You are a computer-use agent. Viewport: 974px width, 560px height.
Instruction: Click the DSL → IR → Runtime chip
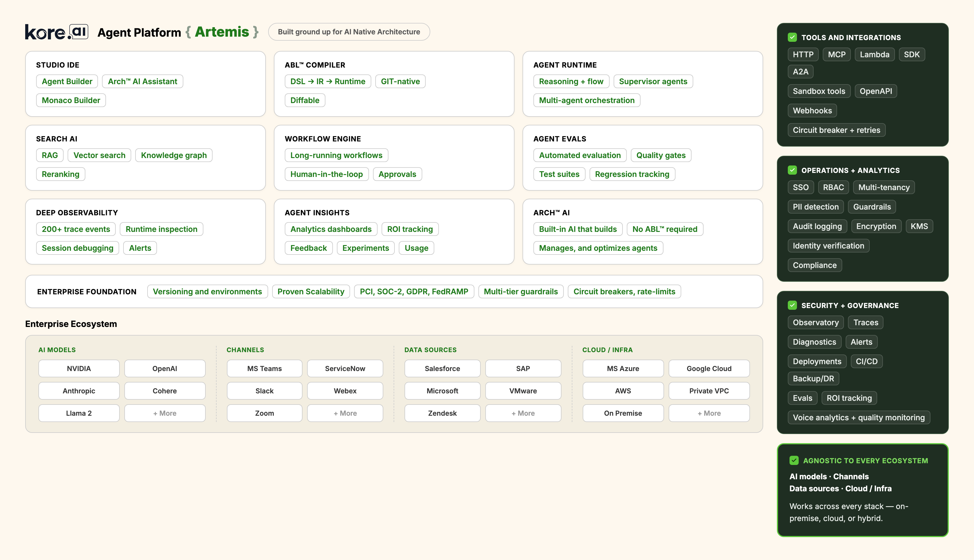328,82
